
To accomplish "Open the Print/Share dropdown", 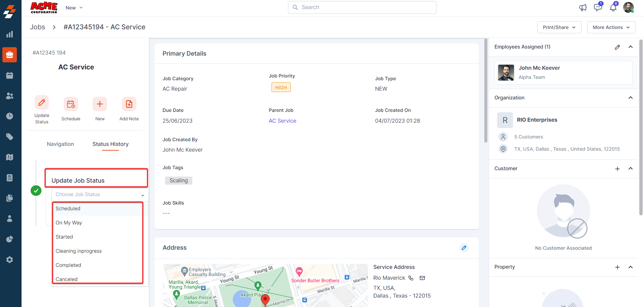I will click(x=559, y=27).
